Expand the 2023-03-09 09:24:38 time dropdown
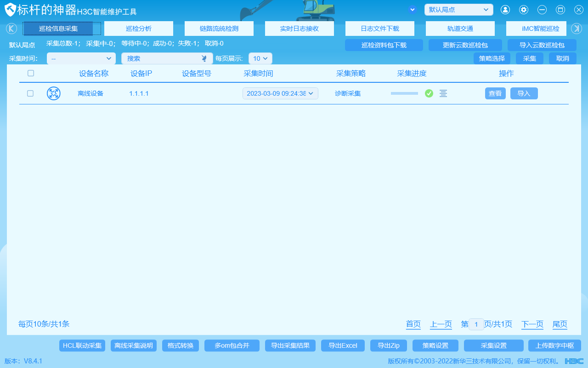Viewport: 588px width, 368px height. (x=280, y=93)
